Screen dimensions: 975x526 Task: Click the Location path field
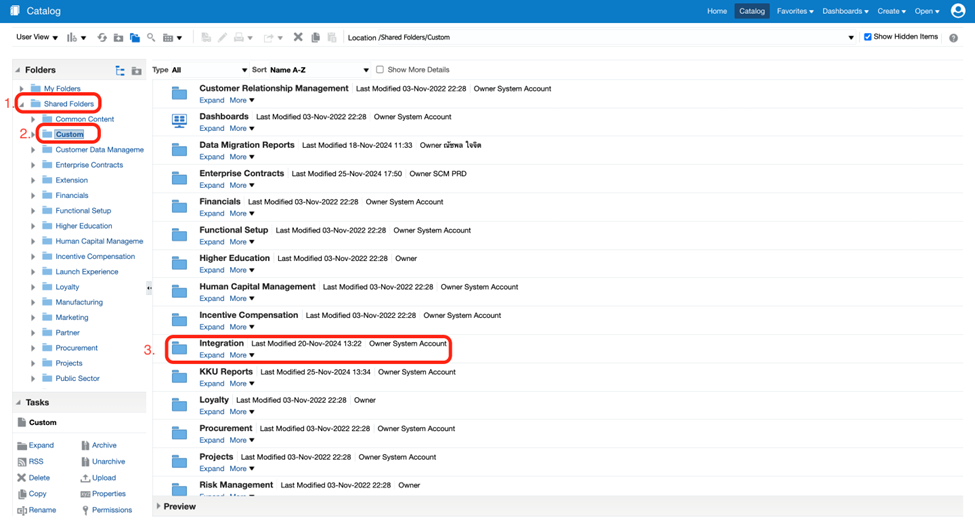pos(600,38)
